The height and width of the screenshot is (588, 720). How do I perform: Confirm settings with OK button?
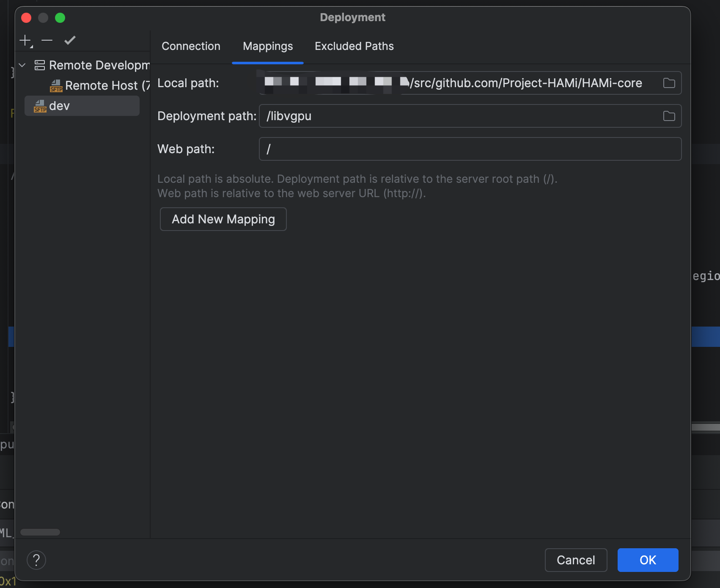pos(648,560)
